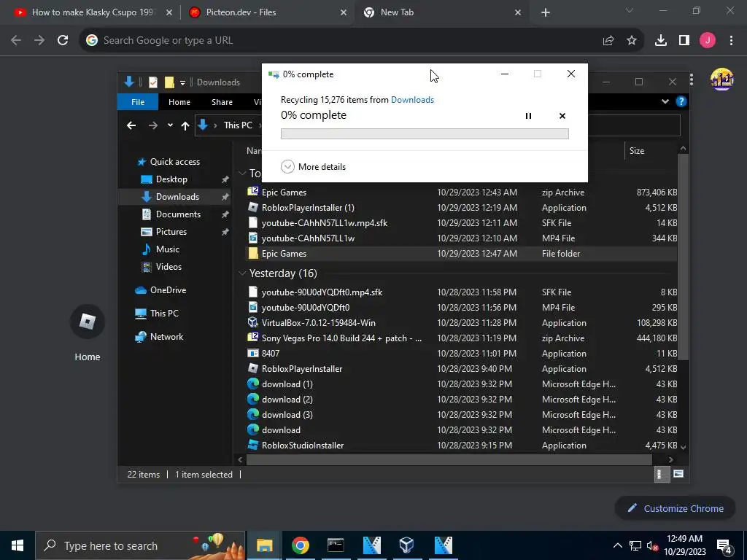The image size is (747, 560).
Task: Pause the recycling operation
Action: tap(528, 116)
